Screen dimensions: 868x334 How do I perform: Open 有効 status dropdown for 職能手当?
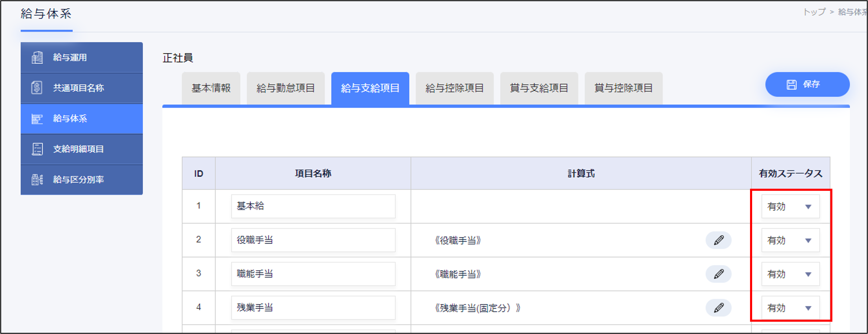coord(790,274)
